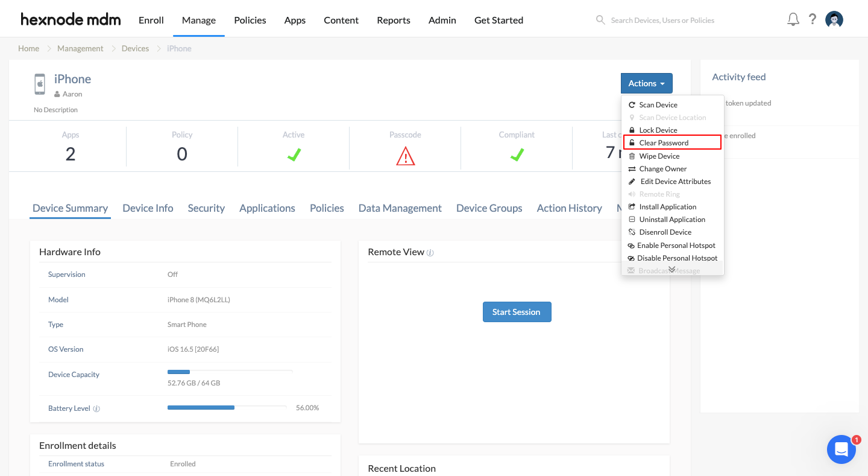This screenshot has width=868, height=476.
Task: Open the Enroll top menu
Action: click(151, 20)
